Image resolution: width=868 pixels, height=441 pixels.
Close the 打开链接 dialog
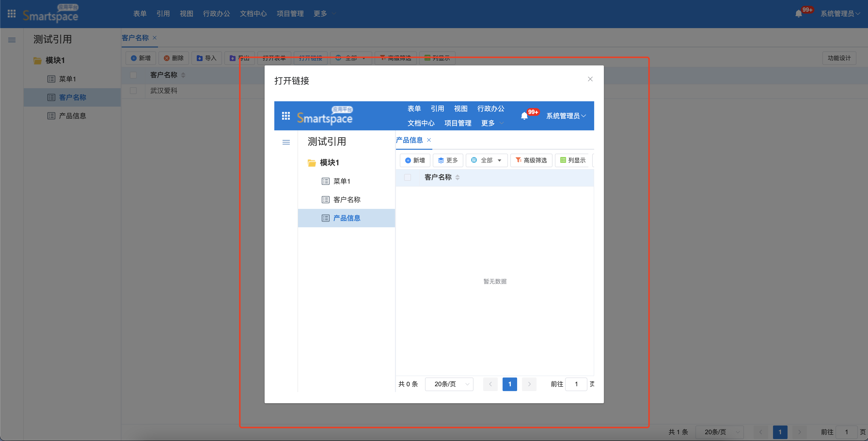tap(590, 79)
